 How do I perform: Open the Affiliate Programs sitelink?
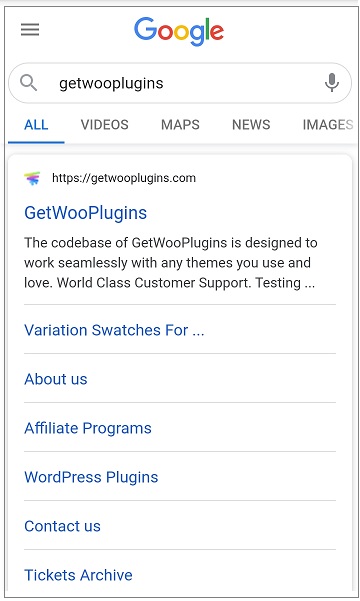[x=88, y=428]
